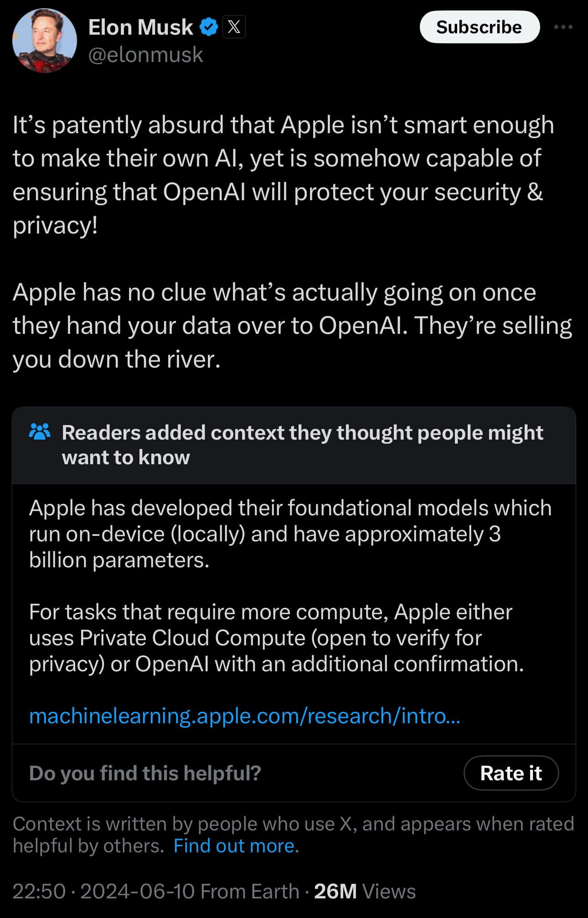Click the community notes people icon
Viewport: 588px width, 918px height.
coord(40,431)
